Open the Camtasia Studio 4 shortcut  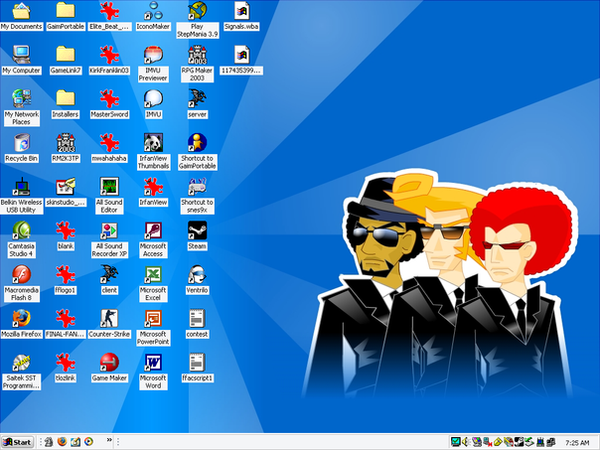tap(21, 231)
